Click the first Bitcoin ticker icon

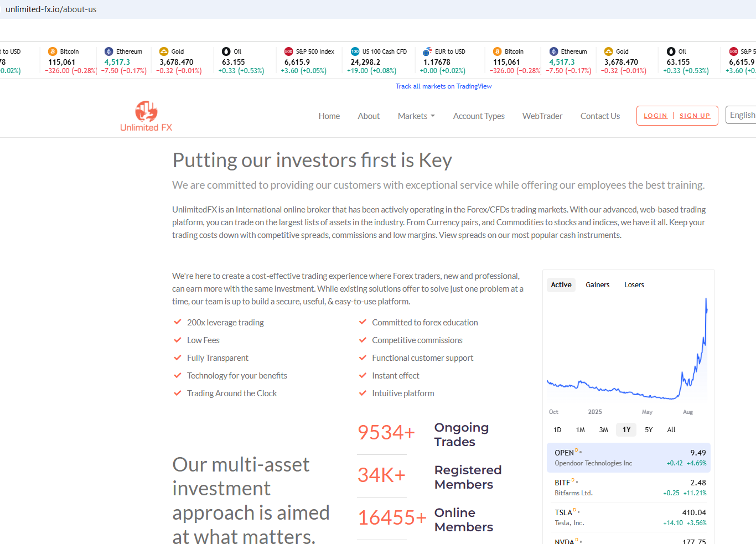pyautogui.click(x=53, y=51)
